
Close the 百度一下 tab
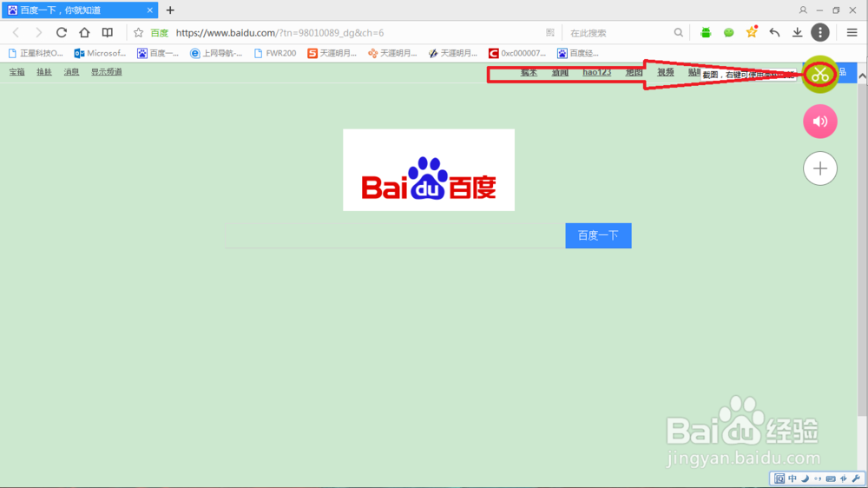[x=149, y=10]
